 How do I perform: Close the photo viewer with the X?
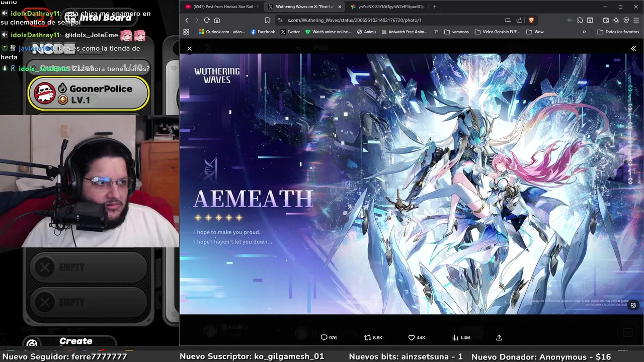click(x=189, y=49)
